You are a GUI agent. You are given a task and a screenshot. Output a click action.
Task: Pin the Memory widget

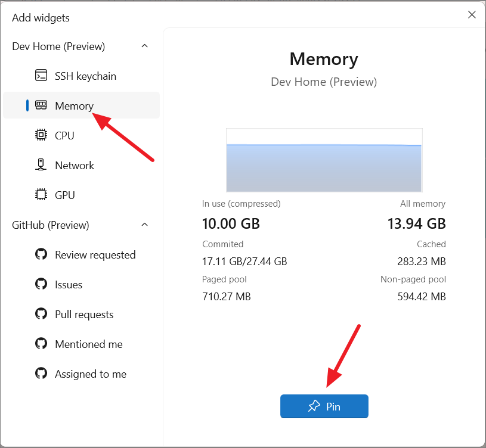click(324, 406)
